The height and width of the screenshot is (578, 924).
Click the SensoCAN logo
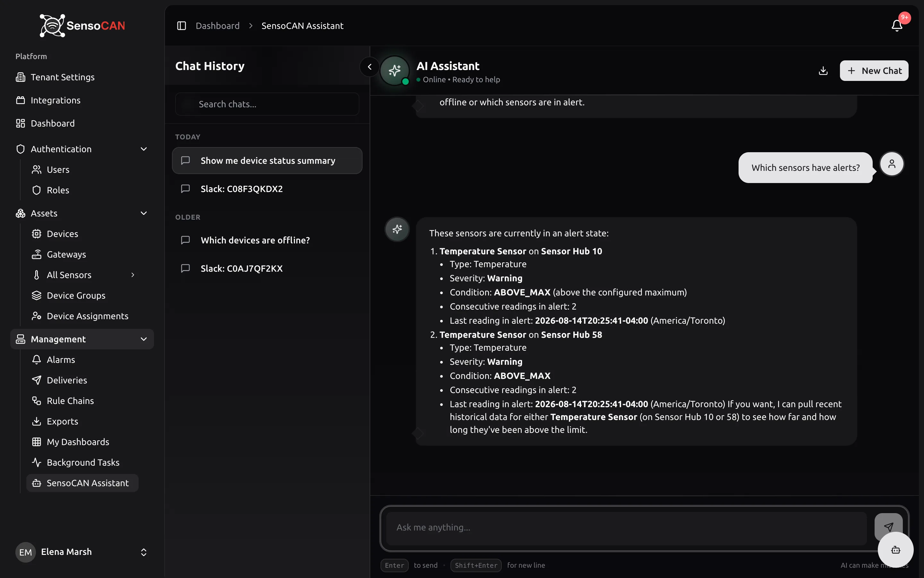click(x=82, y=26)
